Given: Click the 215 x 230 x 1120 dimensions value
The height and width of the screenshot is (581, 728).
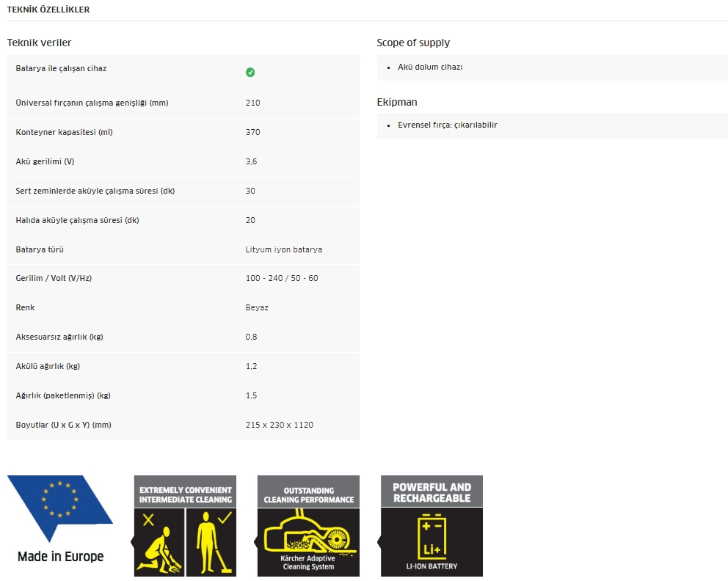Looking at the screenshot, I should coord(279,425).
